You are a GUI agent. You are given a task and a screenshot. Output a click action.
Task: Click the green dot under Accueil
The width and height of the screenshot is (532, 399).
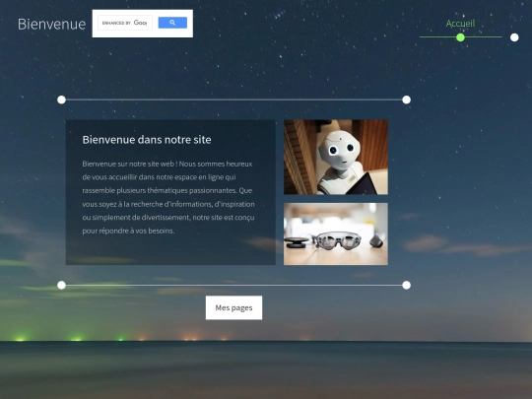pos(460,37)
